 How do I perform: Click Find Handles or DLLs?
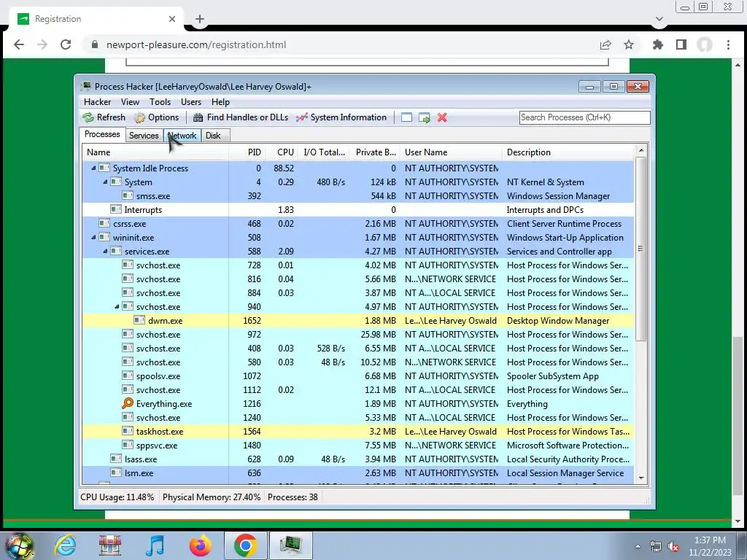point(241,117)
